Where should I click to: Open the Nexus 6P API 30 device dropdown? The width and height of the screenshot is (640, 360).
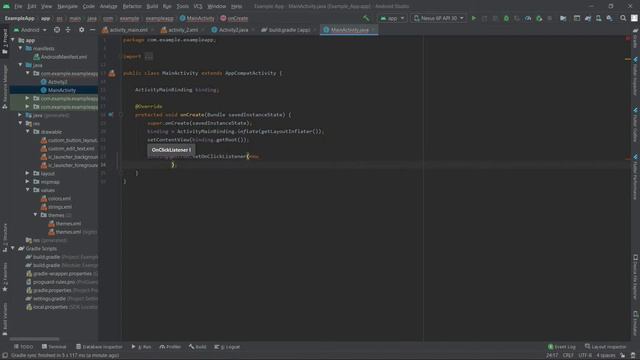click(438, 18)
